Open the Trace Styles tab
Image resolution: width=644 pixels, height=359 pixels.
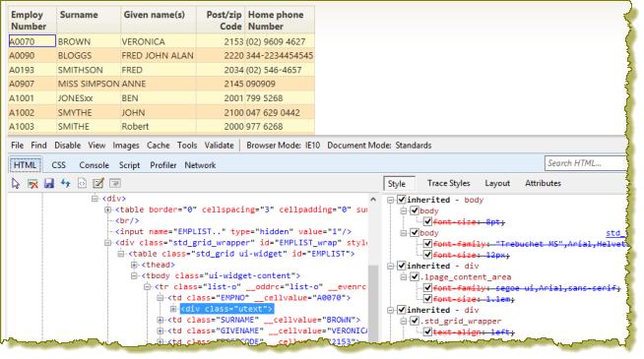click(448, 183)
